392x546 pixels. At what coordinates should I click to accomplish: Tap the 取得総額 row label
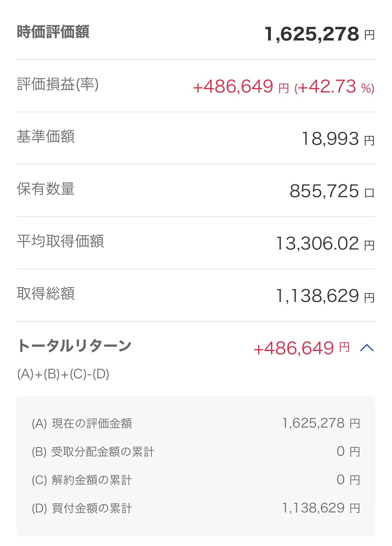[x=46, y=294]
